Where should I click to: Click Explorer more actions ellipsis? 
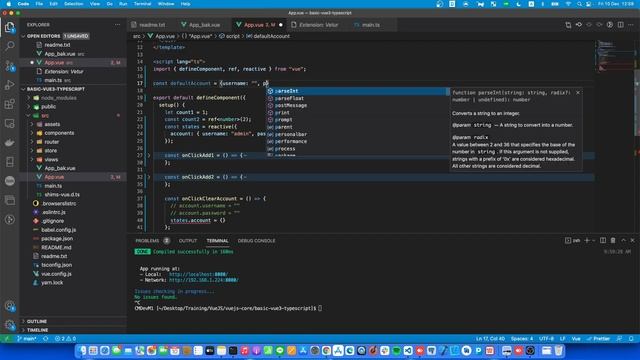(x=118, y=25)
